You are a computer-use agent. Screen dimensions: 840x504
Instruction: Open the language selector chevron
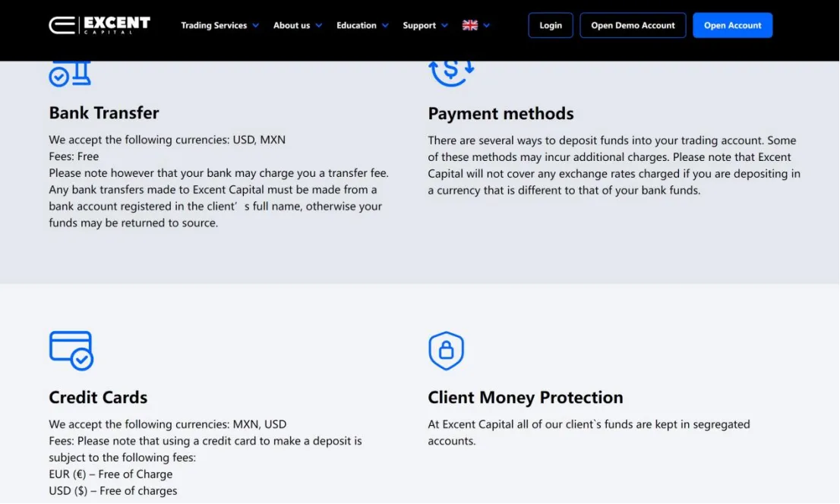click(486, 25)
